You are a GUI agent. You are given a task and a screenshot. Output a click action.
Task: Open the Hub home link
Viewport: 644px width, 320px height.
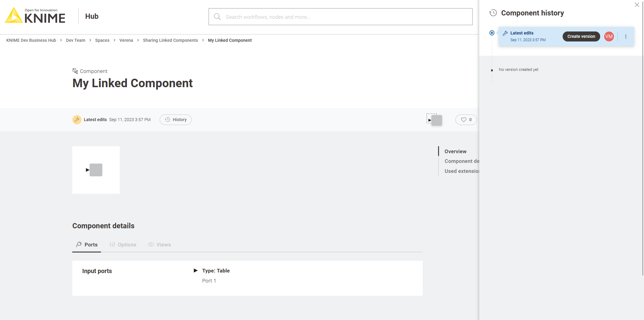pos(92,16)
